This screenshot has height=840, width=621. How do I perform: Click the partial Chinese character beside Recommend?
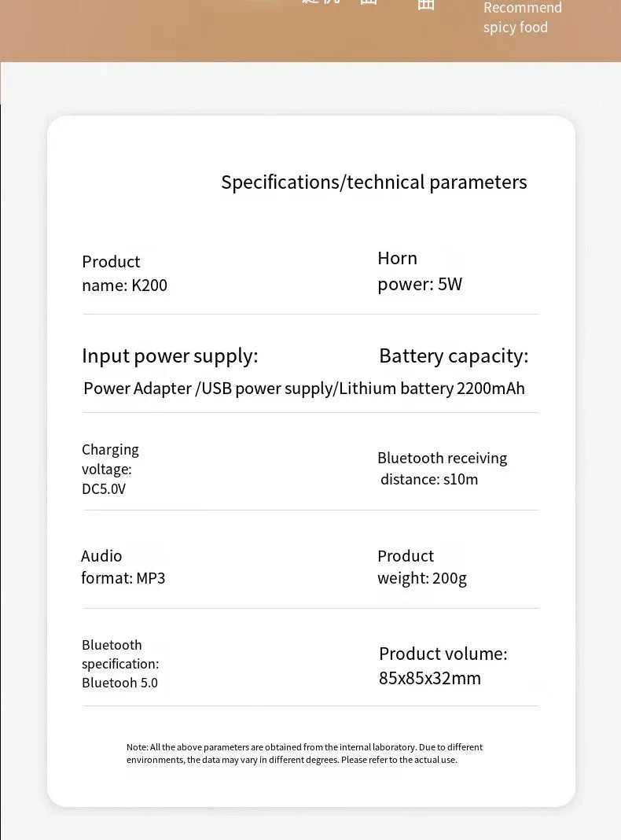coord(425,5)
